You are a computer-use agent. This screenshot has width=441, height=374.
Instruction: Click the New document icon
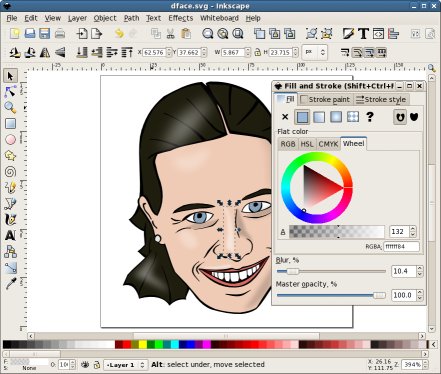(x=15, y=34)
